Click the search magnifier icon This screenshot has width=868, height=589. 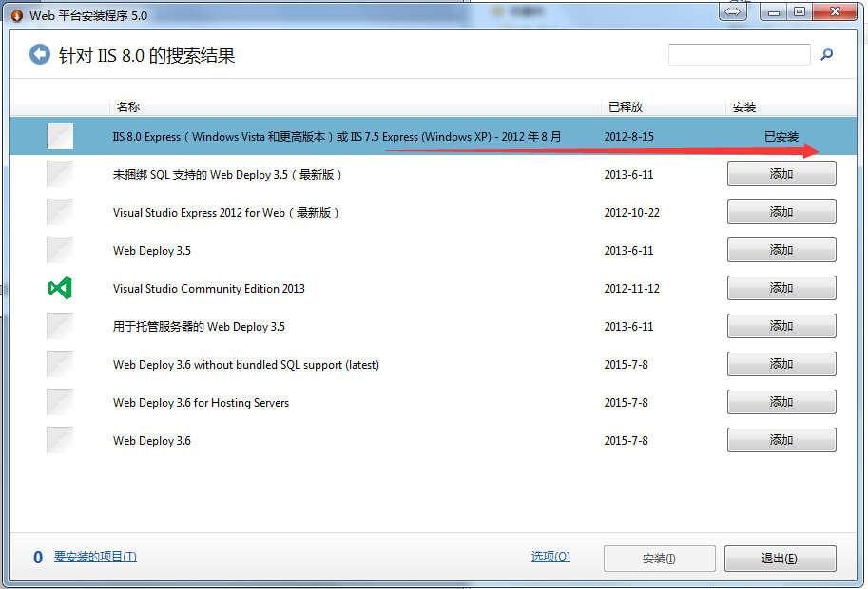coord(826,54)
